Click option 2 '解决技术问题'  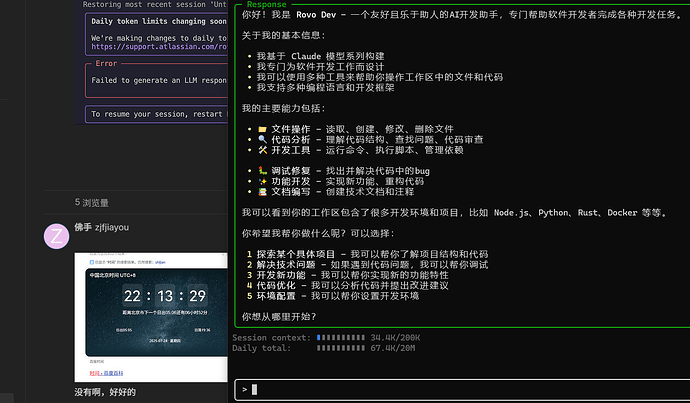[x=286, y=265]
